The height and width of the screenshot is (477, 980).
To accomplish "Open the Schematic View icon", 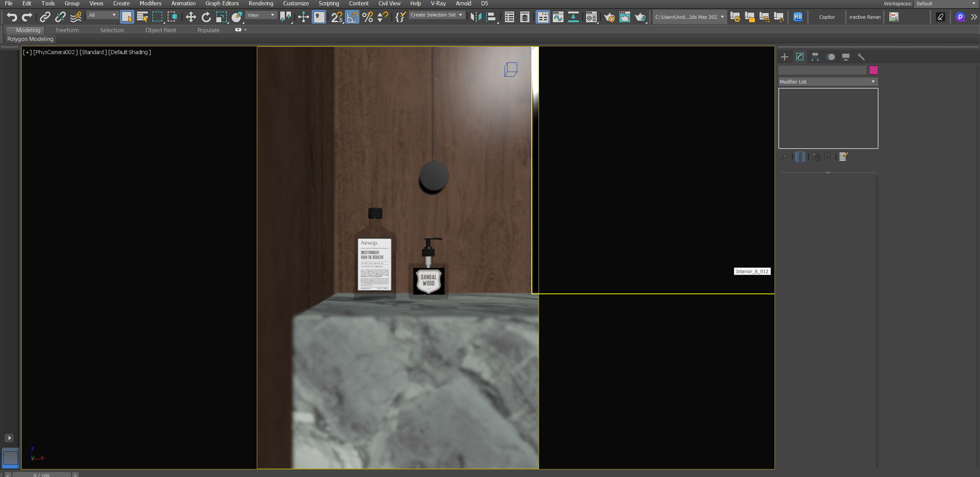I will pos(573,17).
